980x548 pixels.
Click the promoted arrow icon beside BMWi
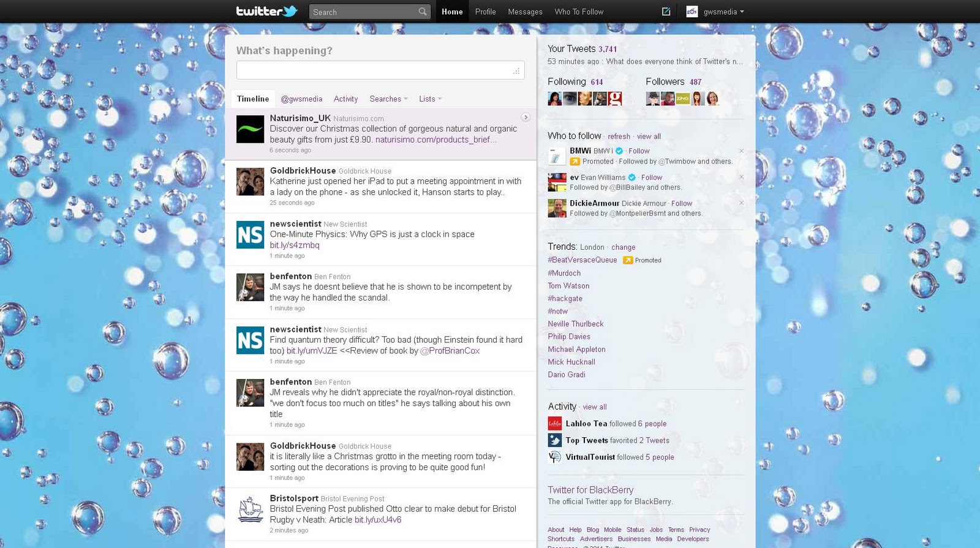(x=575, y=162)
